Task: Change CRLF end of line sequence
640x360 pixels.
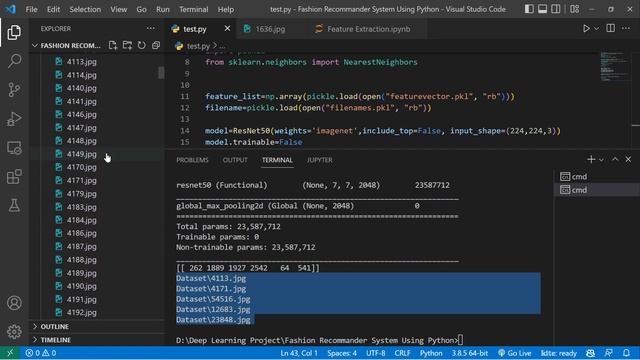Action: point(402,353)
